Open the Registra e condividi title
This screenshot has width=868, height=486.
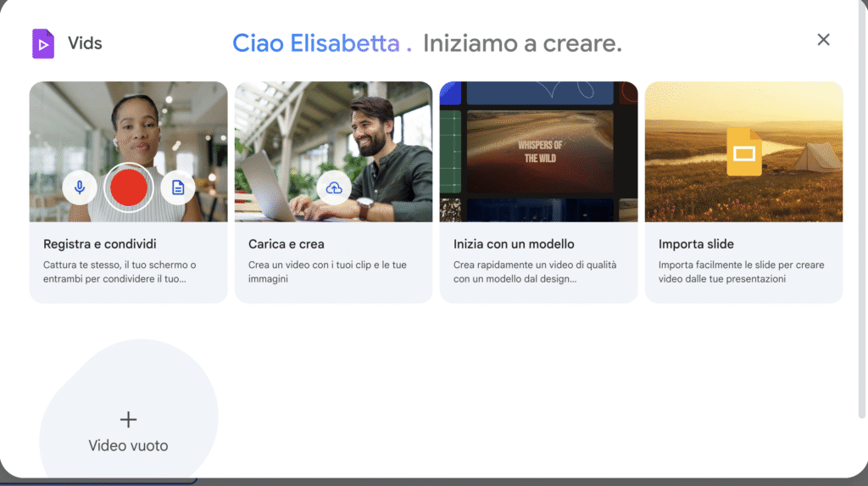tap(100, 243)
